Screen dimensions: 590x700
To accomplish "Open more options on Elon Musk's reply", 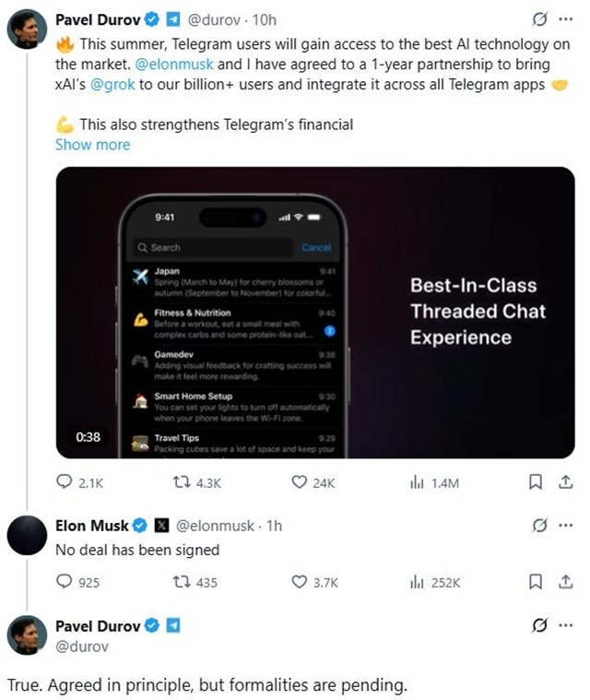I will pyautogui.click(x=566, y=526).
